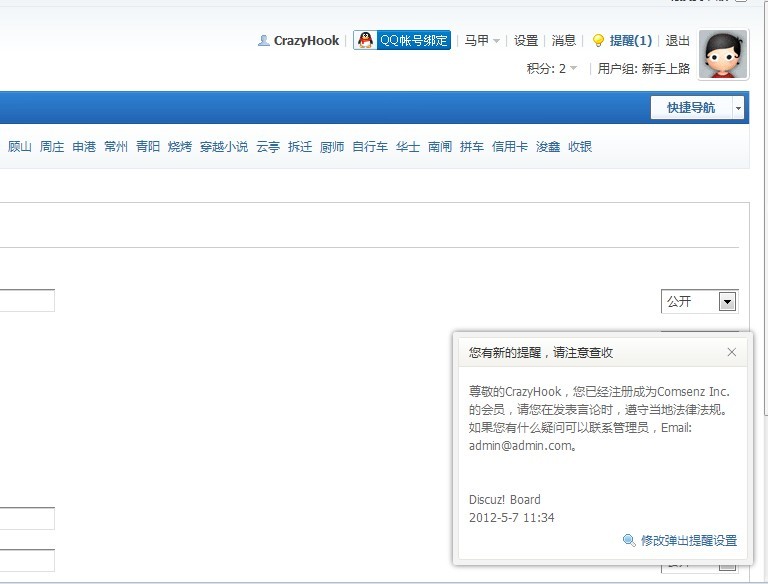Open 设置 settings link
Screen dimensions: 768x584
coord(526,41)
